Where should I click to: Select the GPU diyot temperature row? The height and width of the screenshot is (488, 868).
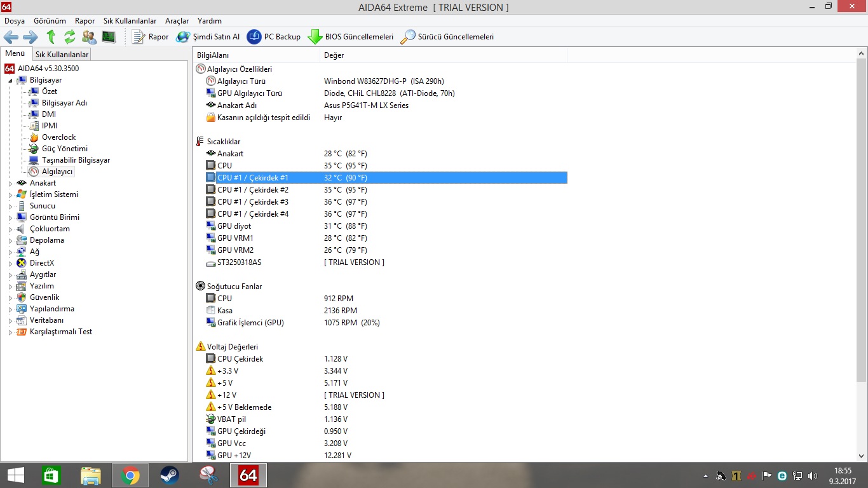click(x=234, y=226)
